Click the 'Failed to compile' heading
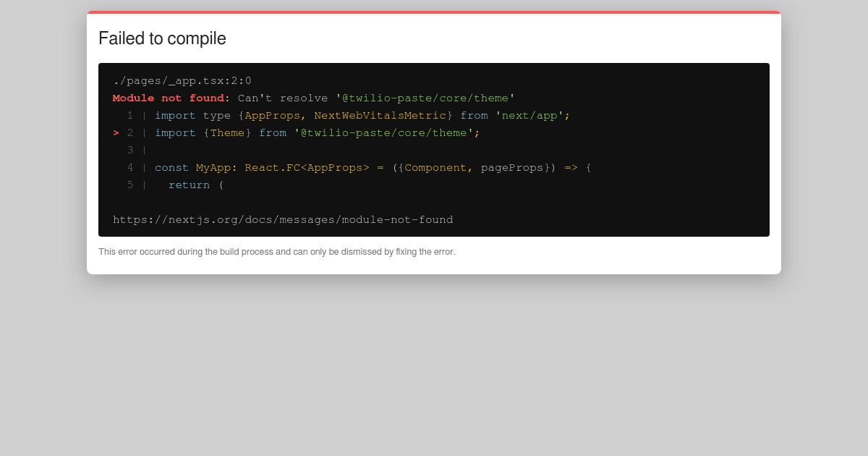This screenshot has height=456, width=868. point(162,38)
